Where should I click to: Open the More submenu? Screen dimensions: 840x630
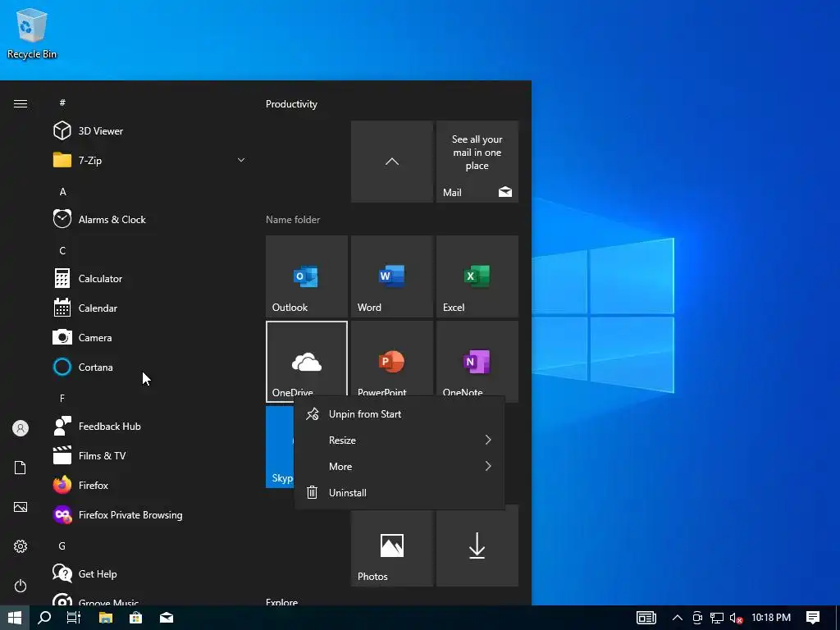pyautogui.click(x=399, y=467)
